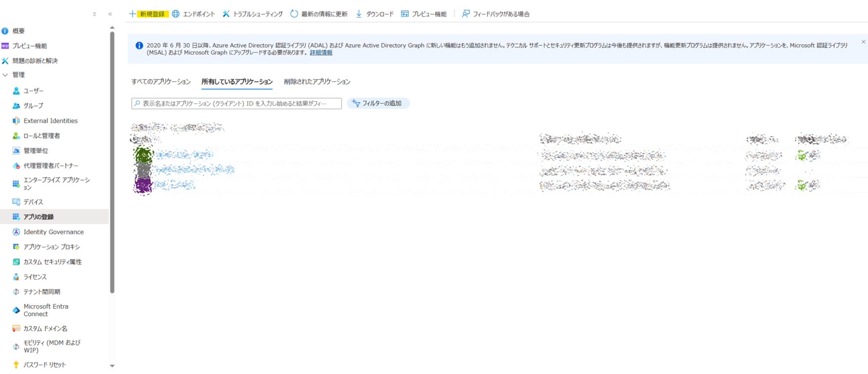Collapse the 管理 section chevron
Viewport: 868px width, 374px height.
[5, 75]
